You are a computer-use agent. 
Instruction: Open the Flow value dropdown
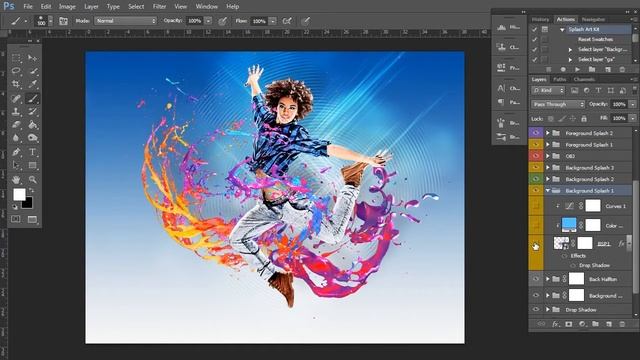click(x=273, y=21)
